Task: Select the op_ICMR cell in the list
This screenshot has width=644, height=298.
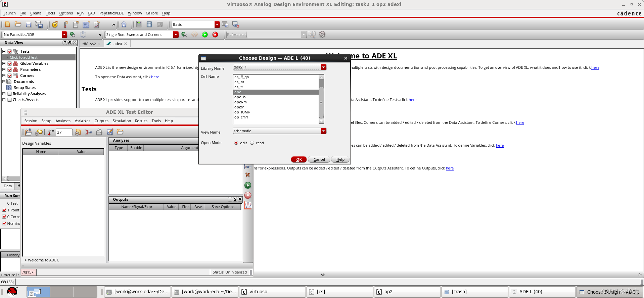Action: (x=242, y=112)
